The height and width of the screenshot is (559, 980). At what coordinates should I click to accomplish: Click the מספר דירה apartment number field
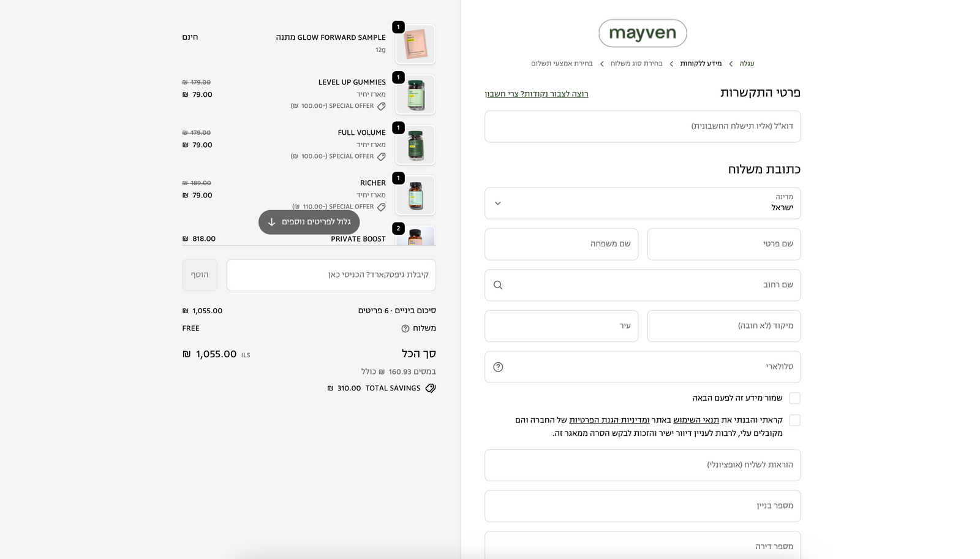pos(643,546)
